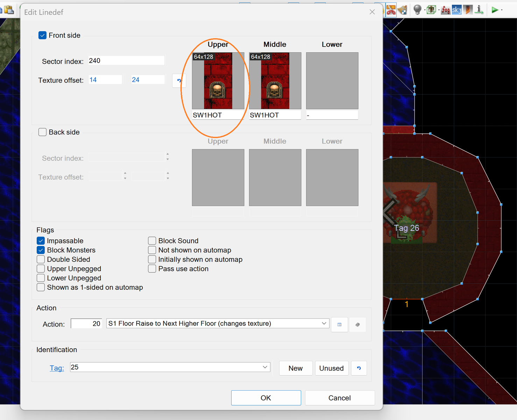This screenshot has height=420, width=517.
Task: Uncheck the Impassable flag
Action: [x=41, y=241]
